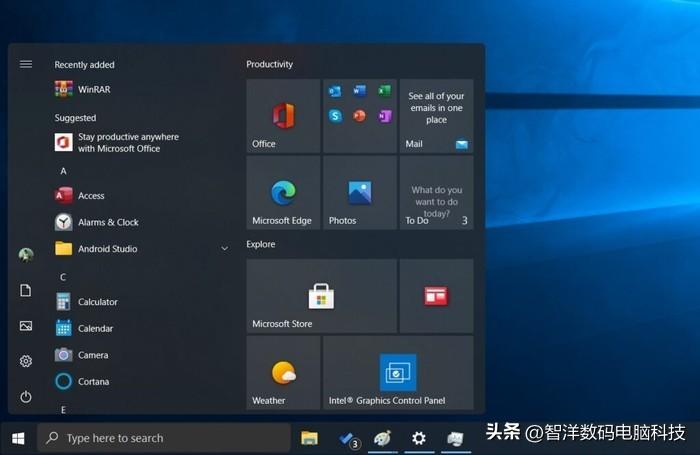Click the letter C index header

pos(63,277)
